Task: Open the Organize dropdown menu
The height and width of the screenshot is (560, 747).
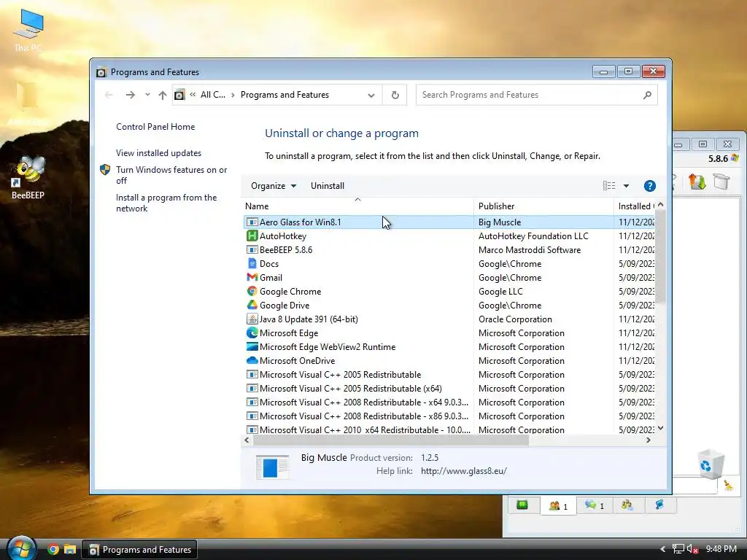Action: (x=274, y=186)
